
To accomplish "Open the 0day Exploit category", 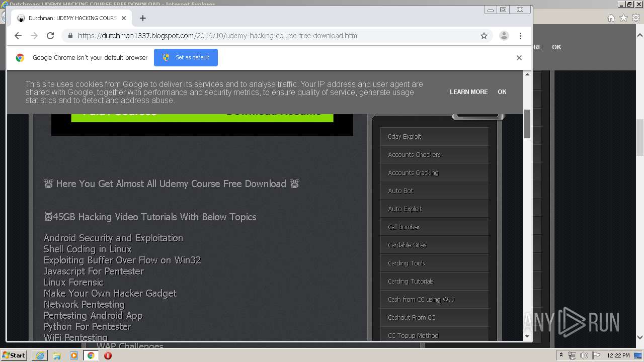I will [435, 136].
